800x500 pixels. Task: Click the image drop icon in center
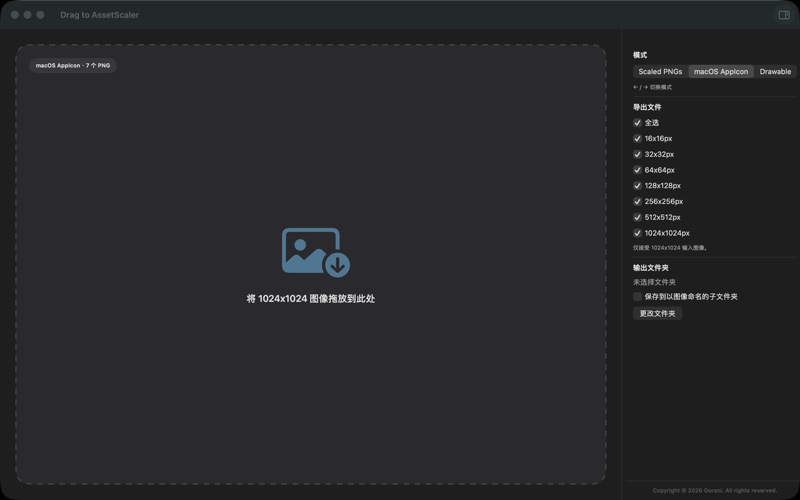(x=316, y=253)
